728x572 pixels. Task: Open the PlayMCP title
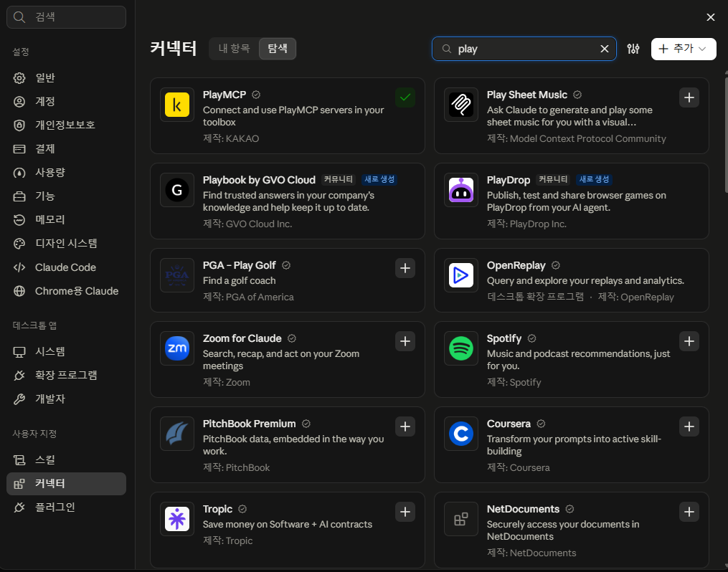click(x=224, y=95)
